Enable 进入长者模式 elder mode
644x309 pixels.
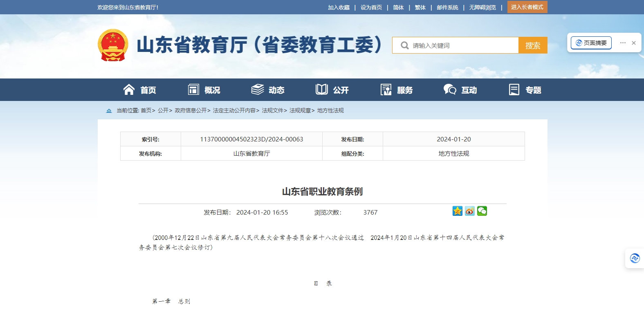[x=527, y=7]
